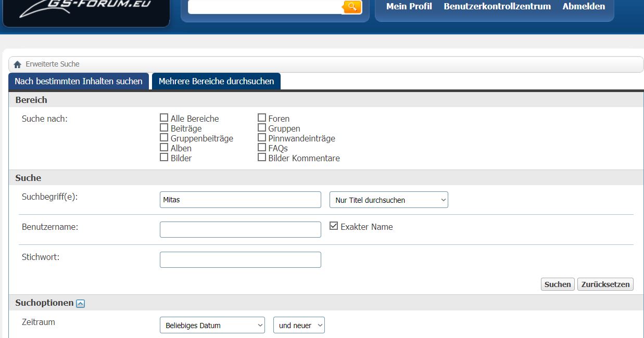Select Mehrere Bereiche durchsuchen tab
Viewport: 644px width, 338px height.
click(x=216, y=81)
